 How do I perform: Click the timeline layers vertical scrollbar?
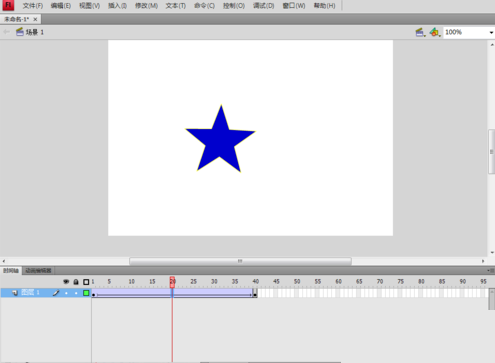click(x=492, y=299)
